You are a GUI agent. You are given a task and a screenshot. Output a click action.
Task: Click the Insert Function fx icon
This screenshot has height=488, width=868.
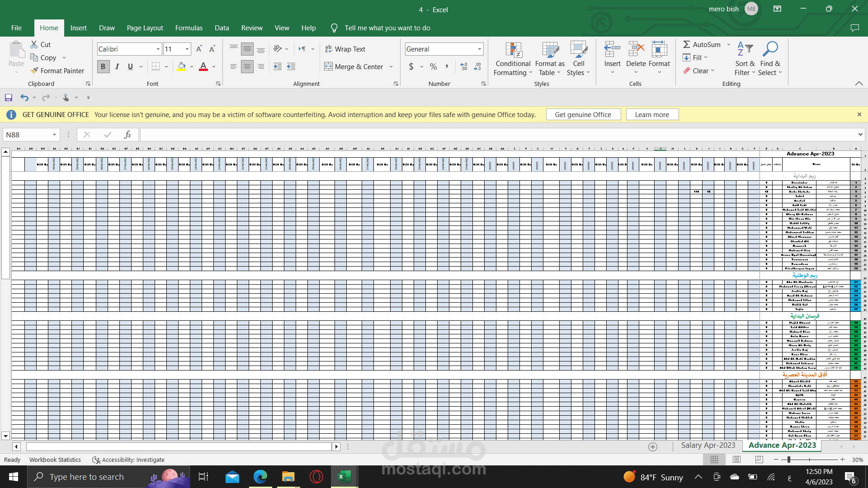click(x=127, y=135)
